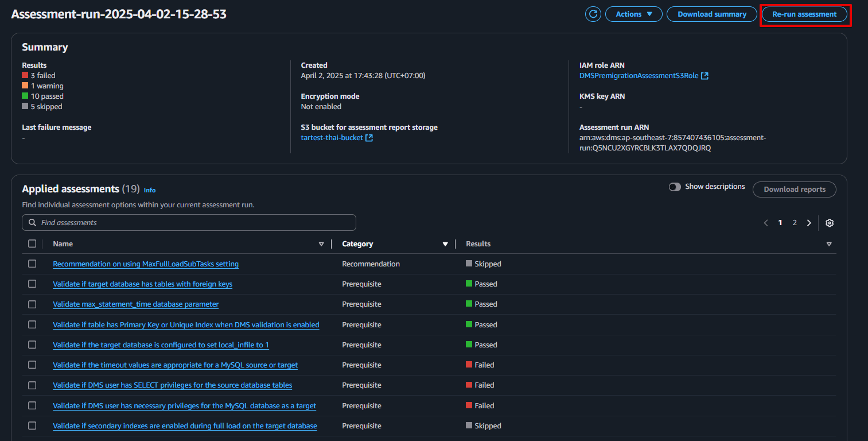Open Validate timeout values for MySQL assessment
This screenshot has height=441, width=868.
tap(175, 365)
